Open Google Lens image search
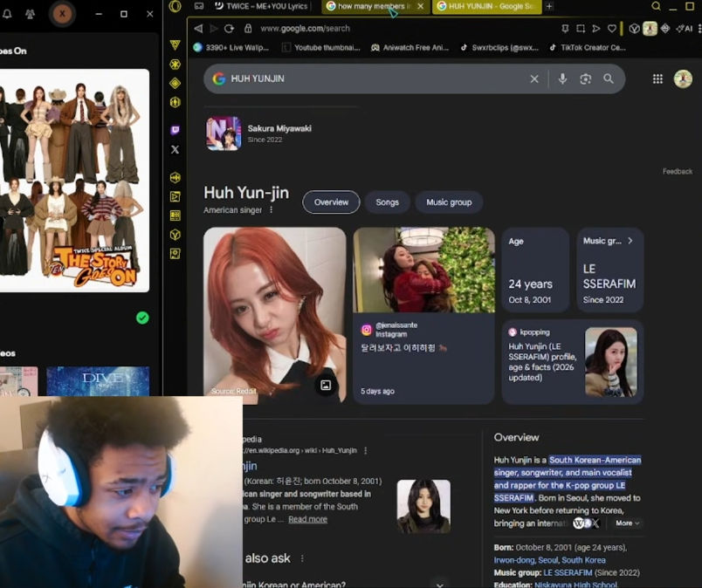This screenshot has width=702, height=588. click(586, 79)
